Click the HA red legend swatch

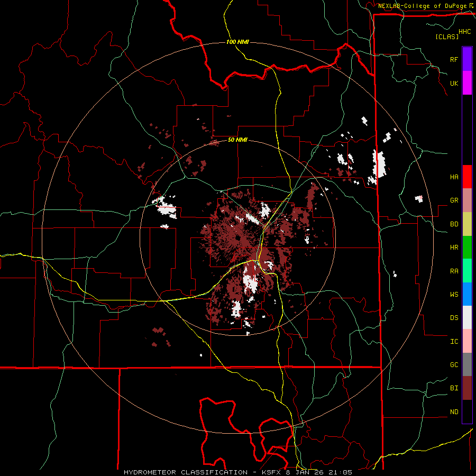[467, 177]
